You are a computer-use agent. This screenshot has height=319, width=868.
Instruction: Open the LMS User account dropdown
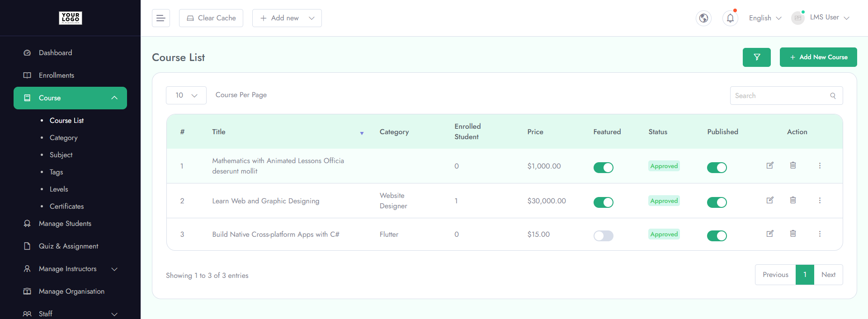click(x=830, y=18)
